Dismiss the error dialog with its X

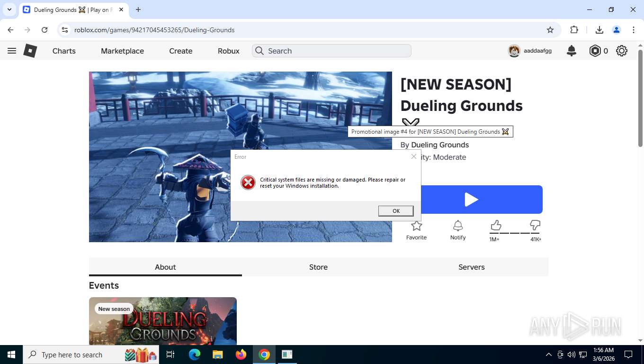pyautogui.click(x=414, y=156)
